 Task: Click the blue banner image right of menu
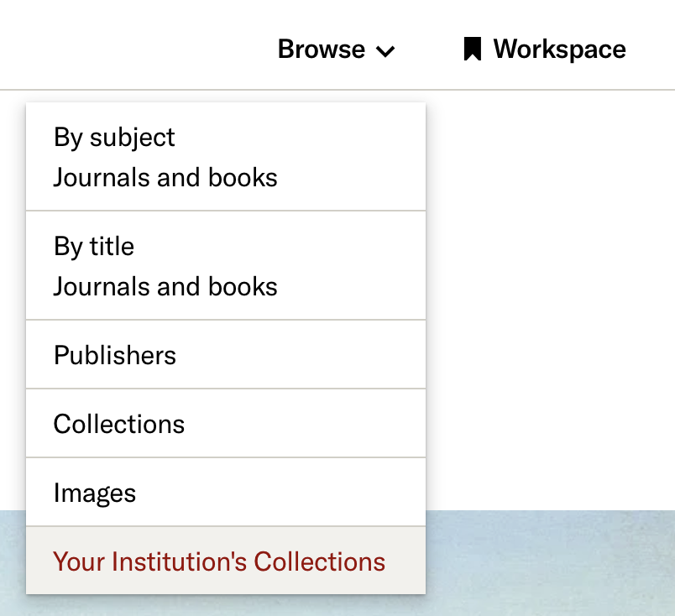[550, 563]
